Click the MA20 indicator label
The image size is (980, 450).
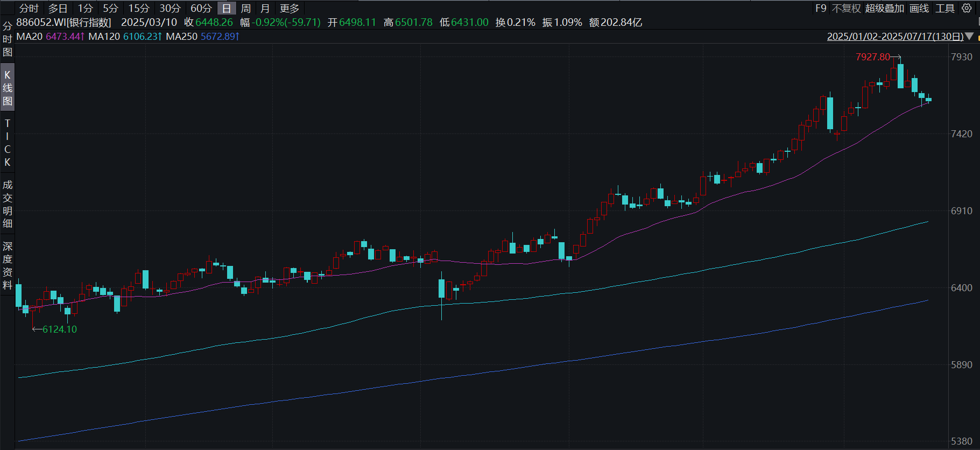point(30,37)
